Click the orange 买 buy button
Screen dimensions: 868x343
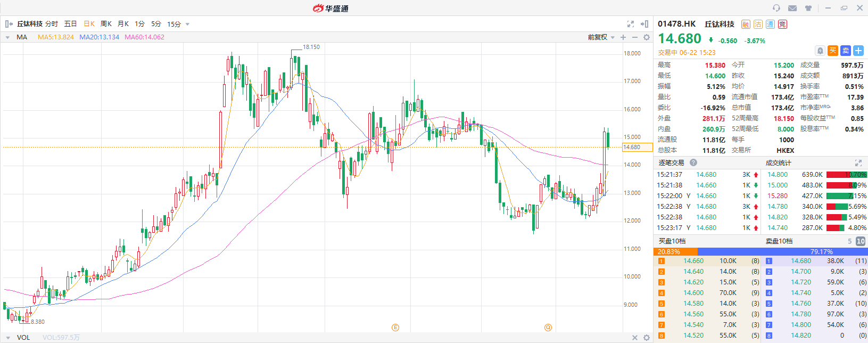click(x=833, y=51)
